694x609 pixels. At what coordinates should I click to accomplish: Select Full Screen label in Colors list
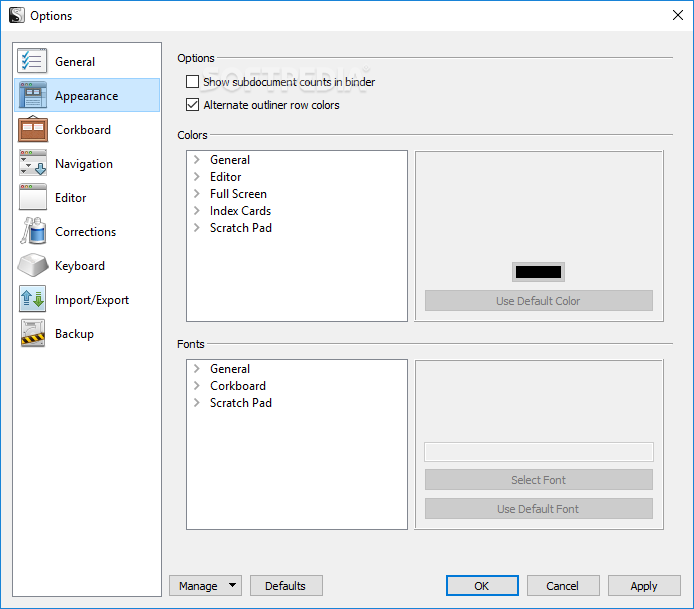pyautogui.click(x=238, y=194)
